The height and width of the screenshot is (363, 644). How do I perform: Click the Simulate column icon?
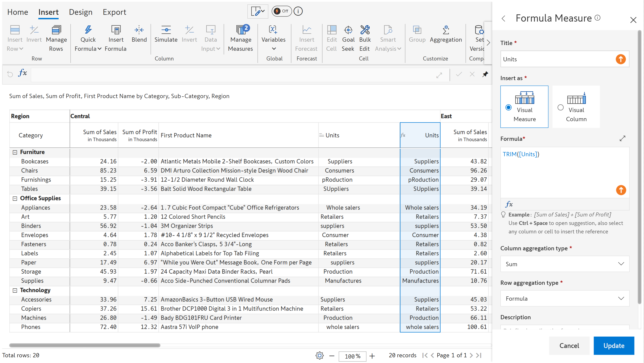166,30
